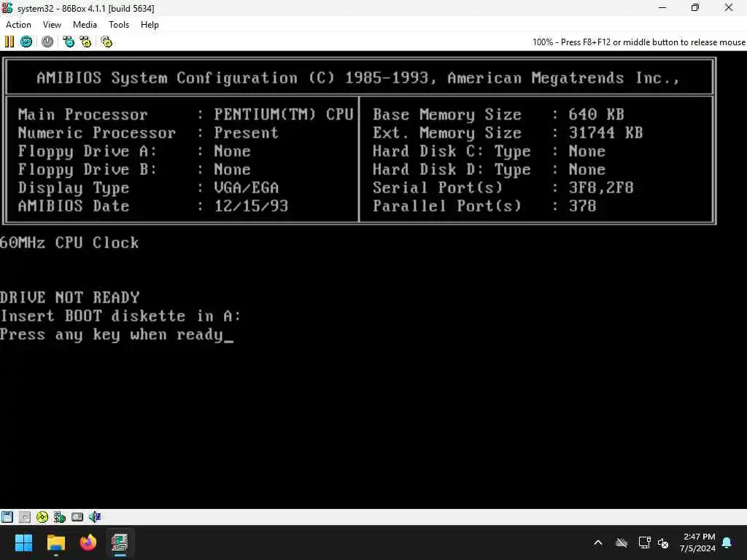Click the '12/15/93' AMIBIOS date value
Screen dimensions: 747x560
pos(251,206)
